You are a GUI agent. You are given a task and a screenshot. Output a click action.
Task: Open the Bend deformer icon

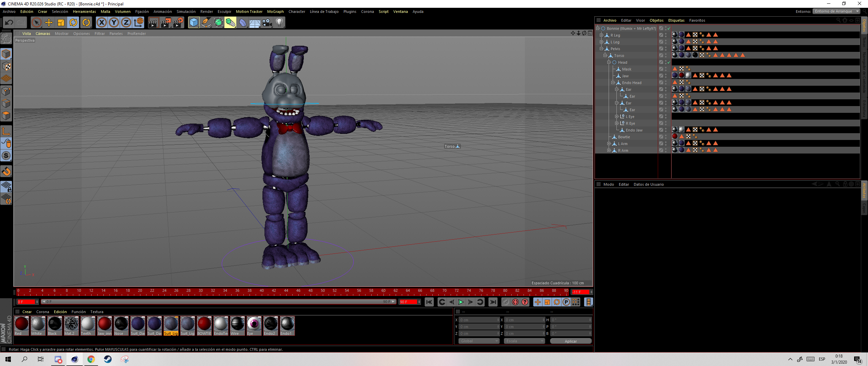pos(242,23)
